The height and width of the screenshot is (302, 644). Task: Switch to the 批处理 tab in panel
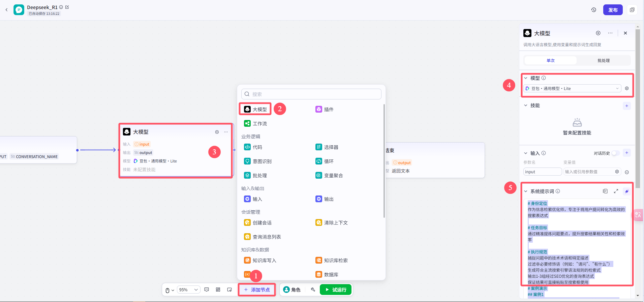pos(604,60)
